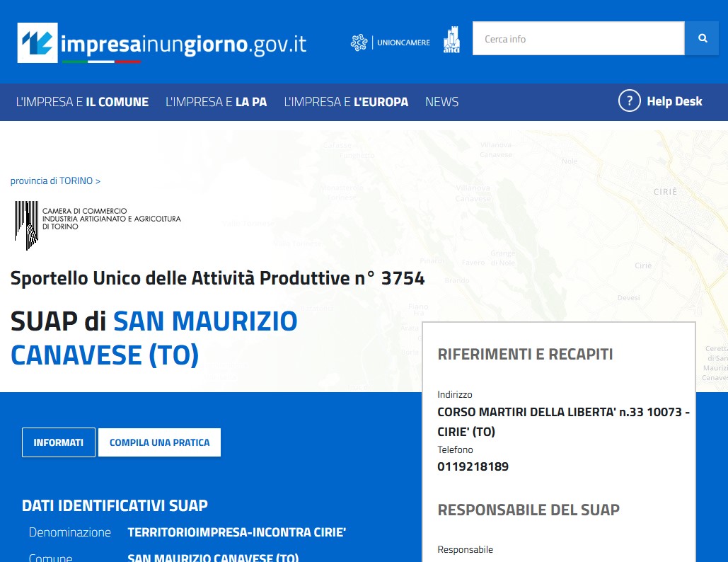Click the ANCI tower logo

click(x=451, y=40)
